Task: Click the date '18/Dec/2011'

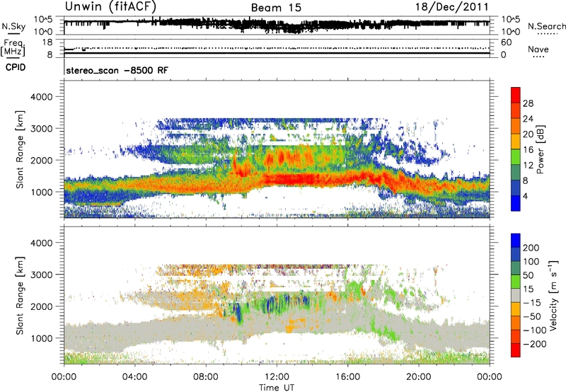Action: coord(452,7)
